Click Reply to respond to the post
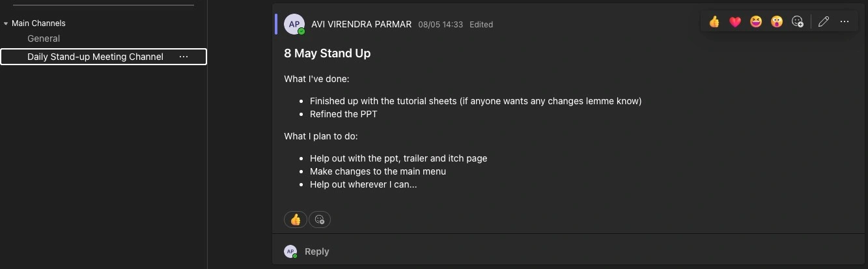 (316, 251)
